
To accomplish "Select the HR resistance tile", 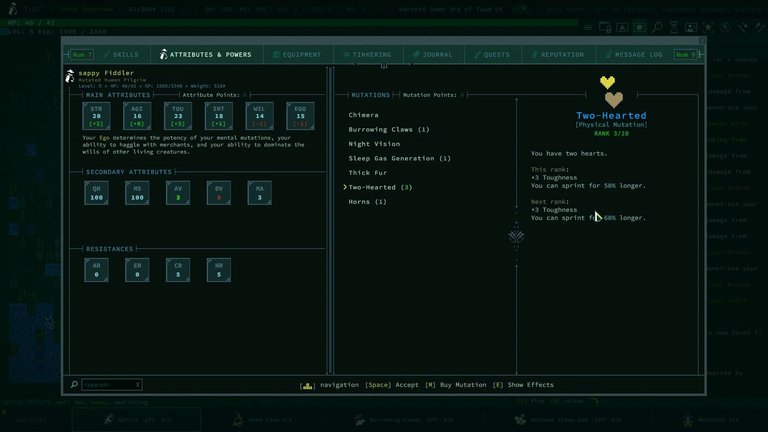I will point(219,268).
